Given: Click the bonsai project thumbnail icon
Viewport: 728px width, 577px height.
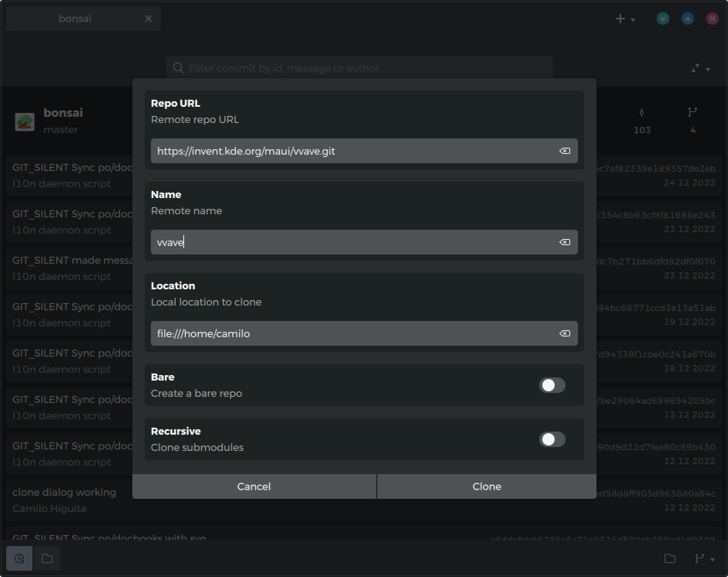Looking at the screenshot, I should tap(25, 122).
